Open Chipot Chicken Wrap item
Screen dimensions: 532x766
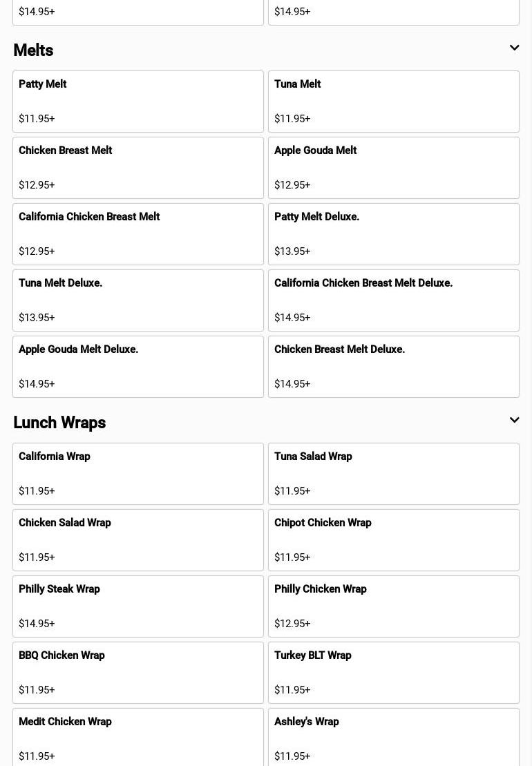pos(393,540)
